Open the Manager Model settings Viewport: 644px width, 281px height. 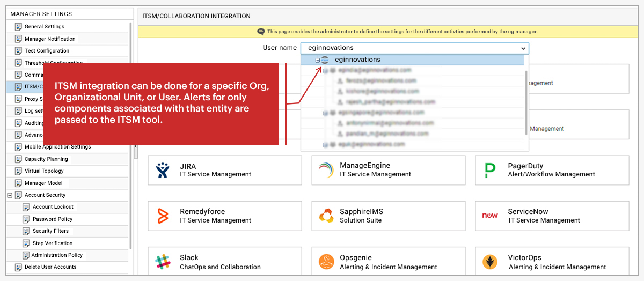(x=43, y=183)
